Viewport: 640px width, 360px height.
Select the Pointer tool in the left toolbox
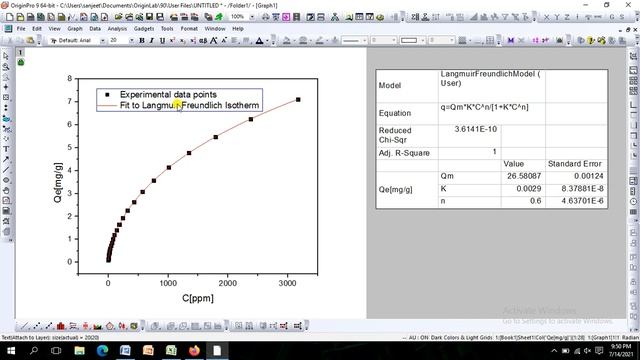[x=6, y=56]
